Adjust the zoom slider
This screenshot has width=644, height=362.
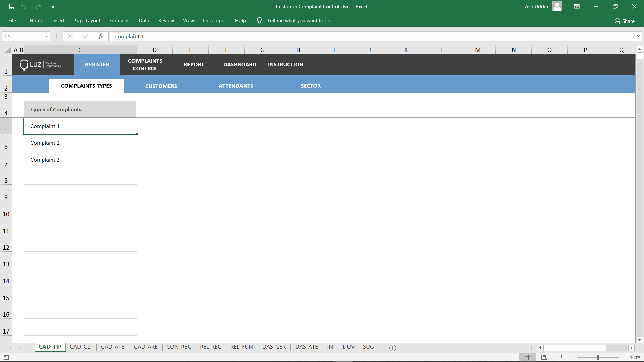pos(598,357)
